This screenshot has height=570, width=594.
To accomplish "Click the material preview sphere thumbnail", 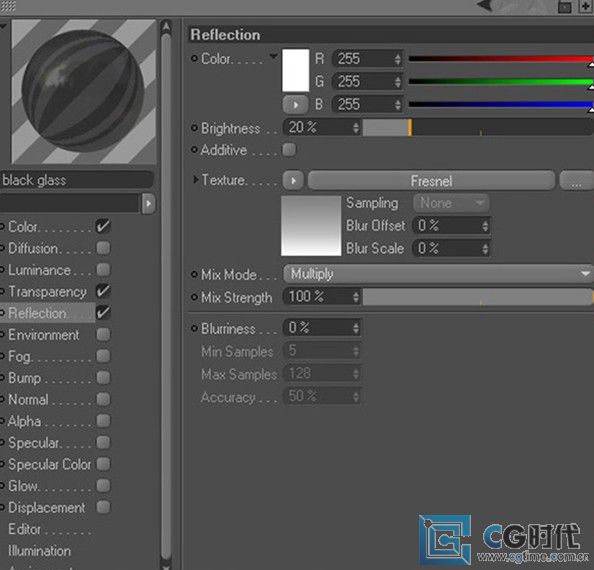I will pos(83,92).
